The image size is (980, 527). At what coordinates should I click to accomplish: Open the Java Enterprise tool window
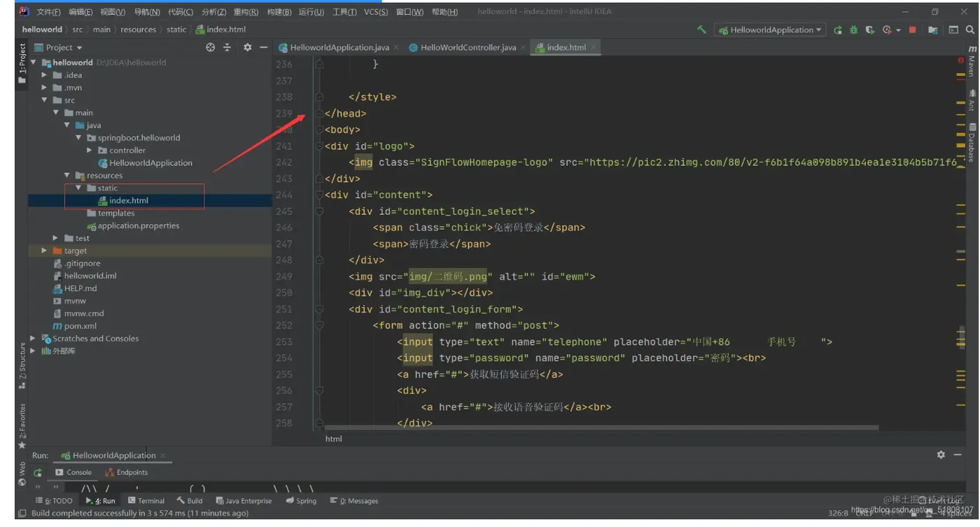tap(244, 501)
